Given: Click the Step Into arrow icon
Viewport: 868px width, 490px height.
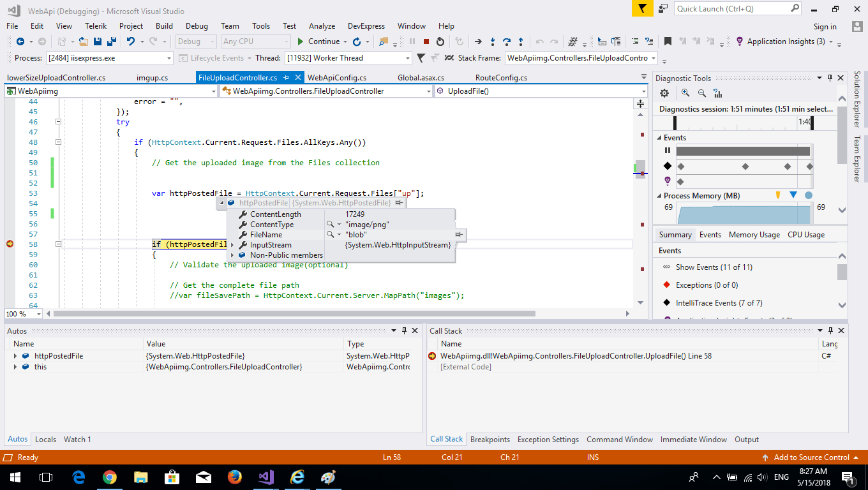Looking at the screenshot, I should click(x=493, y=41).
